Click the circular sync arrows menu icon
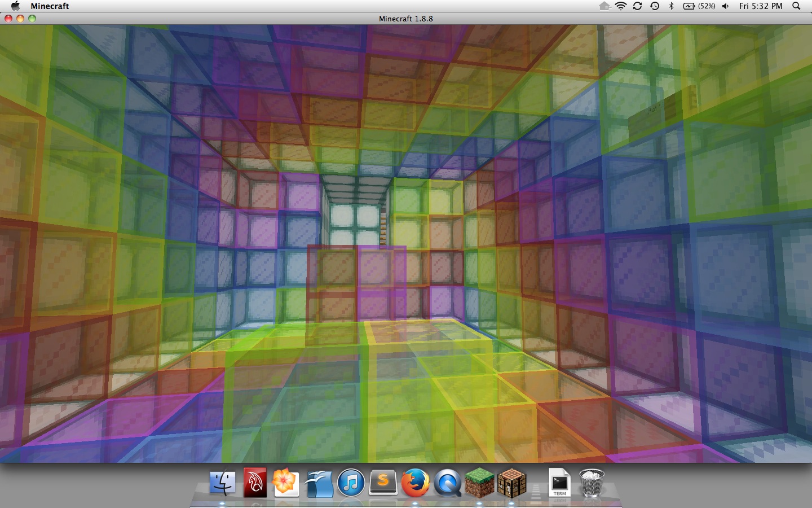Image resolution: width=812 pixels, height=508 pixels. point(637,6)
